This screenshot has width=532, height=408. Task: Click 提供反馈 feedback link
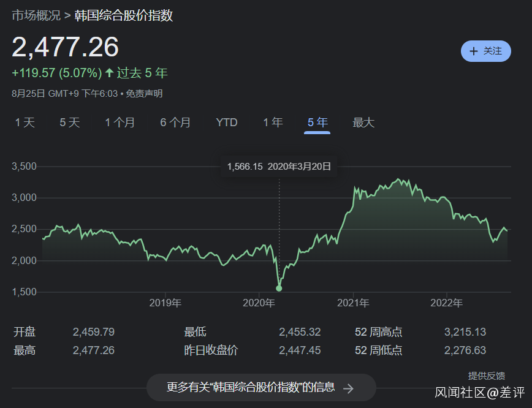487,376
